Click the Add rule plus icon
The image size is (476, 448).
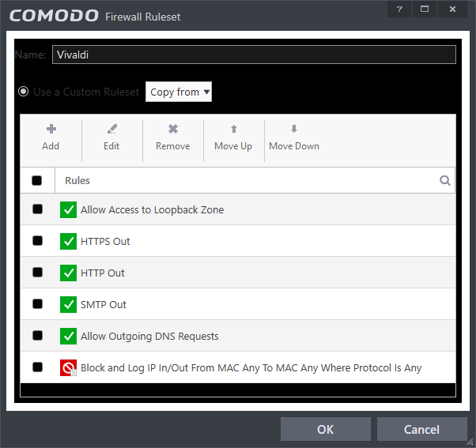[x=51, y=130]
